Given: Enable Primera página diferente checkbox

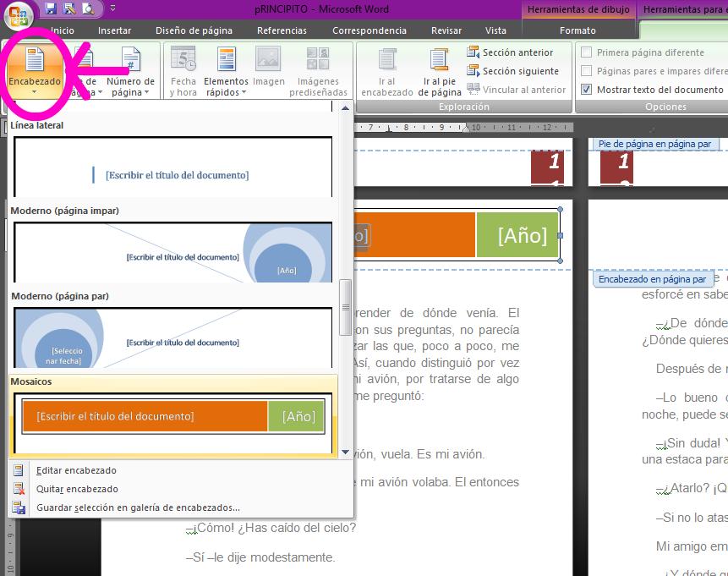Looking at the screenshot, I should coord(587,52).
